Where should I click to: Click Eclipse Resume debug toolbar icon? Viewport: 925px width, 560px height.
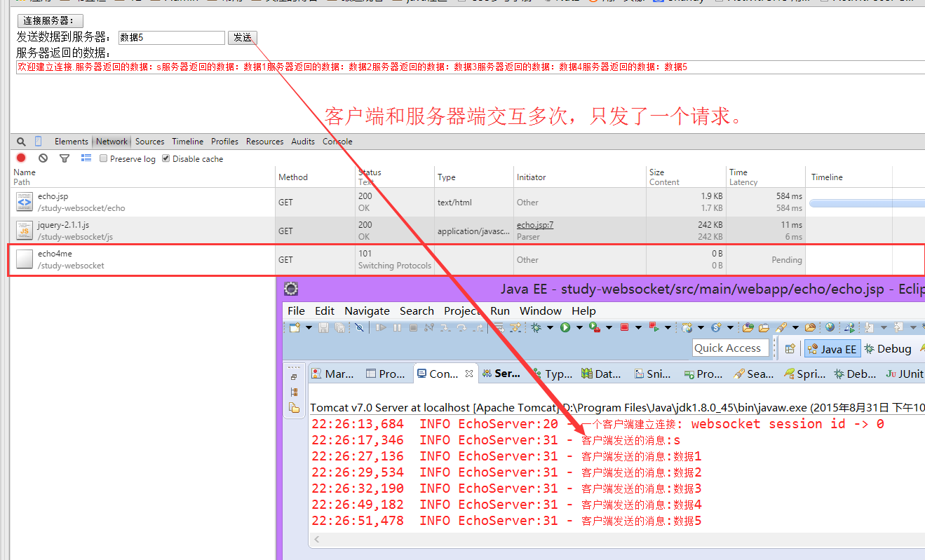click(381, 327)
